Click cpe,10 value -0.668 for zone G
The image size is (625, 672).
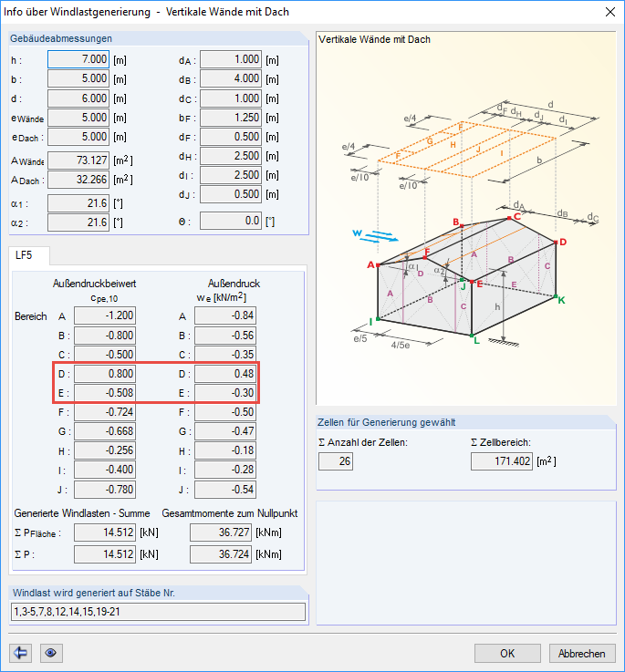[105, 431]
